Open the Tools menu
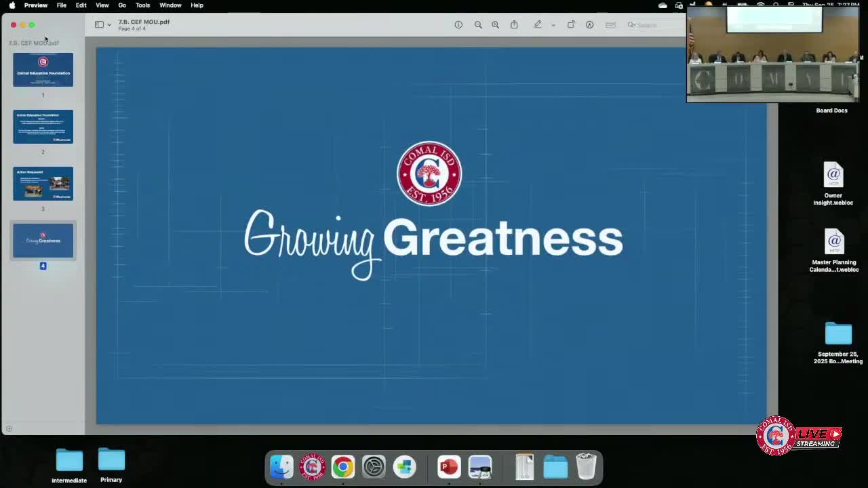Viewport: 868px width, 488px height. point(142,5)
